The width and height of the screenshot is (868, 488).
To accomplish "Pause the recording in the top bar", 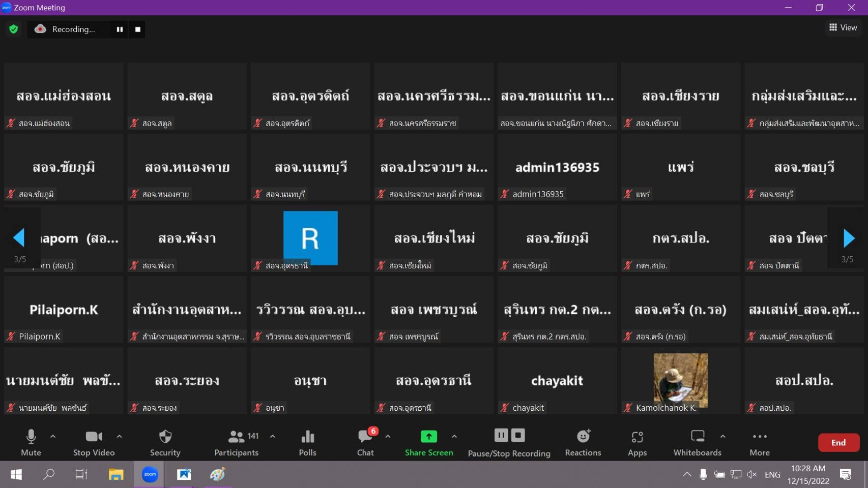I will [x=120, y=29].
